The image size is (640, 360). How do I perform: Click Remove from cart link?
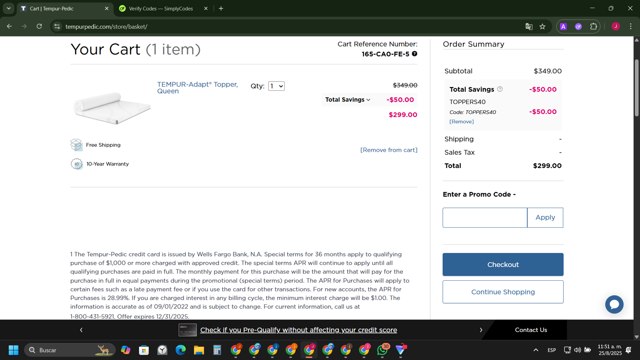click(x=389, y=150)
